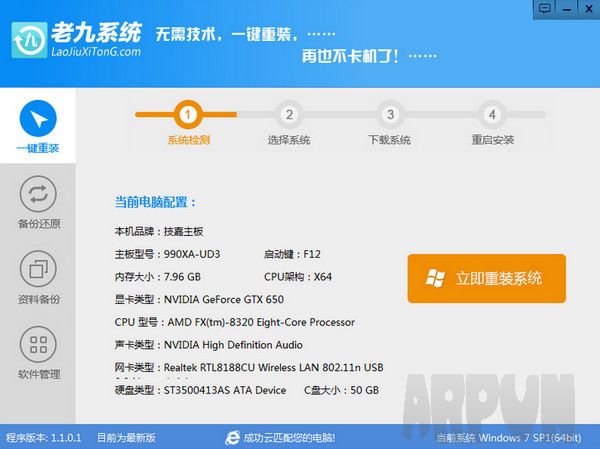Click 网卡类型 Realtek RTL8188CU row
This screenshot has width=600, height=449.
click(x=249, y=367)
